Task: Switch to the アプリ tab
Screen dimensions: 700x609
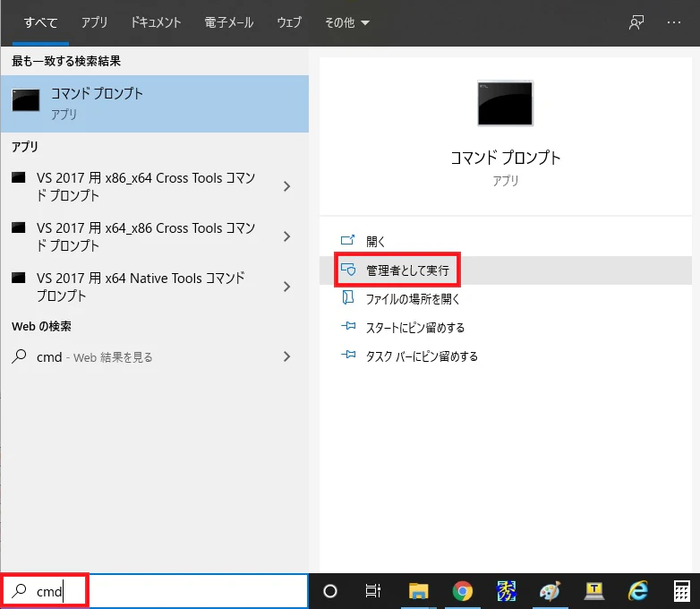Action: (x=94, y=22)
